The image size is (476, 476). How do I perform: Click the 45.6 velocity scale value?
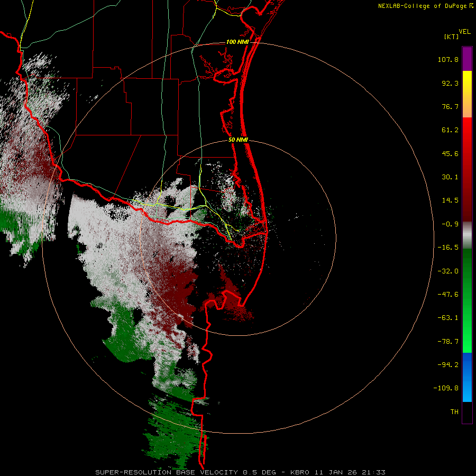coord(450,153)
